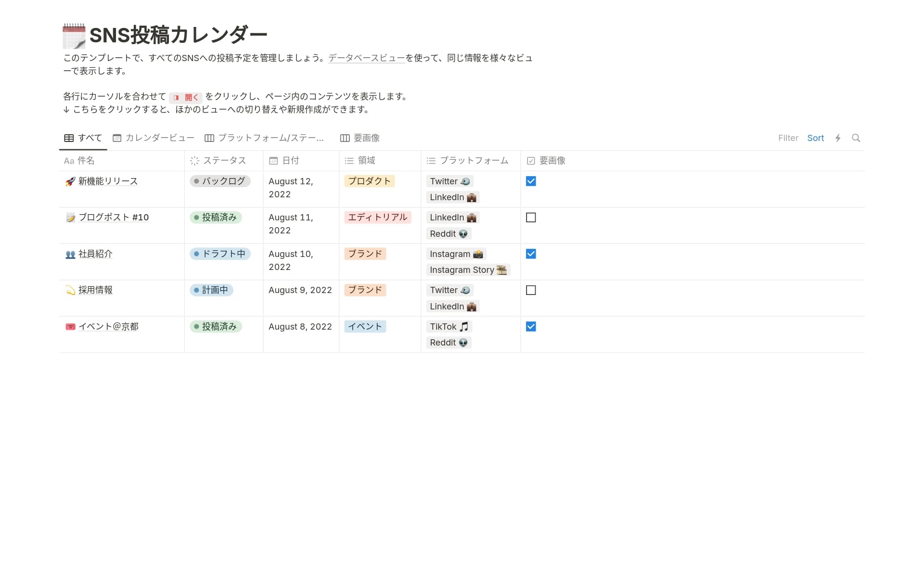Open the プラットフォーム column header menu

[469, 160]
